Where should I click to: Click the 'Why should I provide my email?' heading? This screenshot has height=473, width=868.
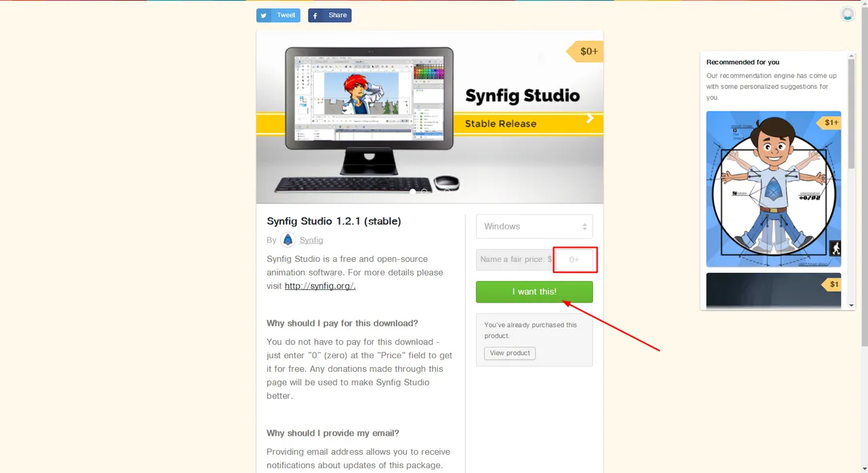click(x=333, y=433)
